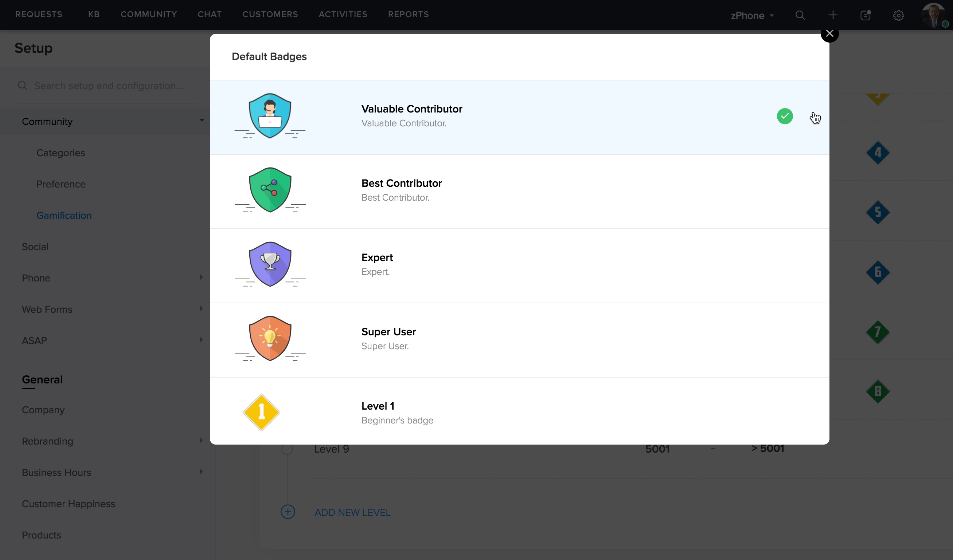This screenshot has width=953, height=560.
Task: Collapse the Community section arrow
Action: [x=202, y=120]
